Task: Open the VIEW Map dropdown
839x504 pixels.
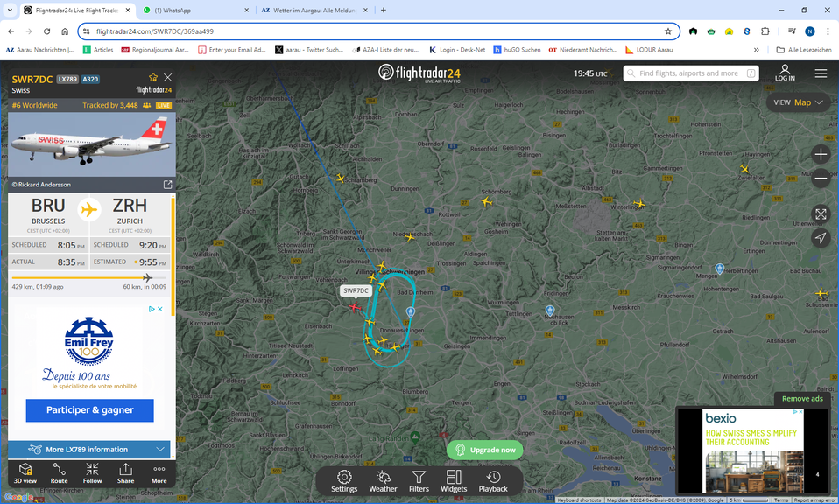Action: click(798, 102)
